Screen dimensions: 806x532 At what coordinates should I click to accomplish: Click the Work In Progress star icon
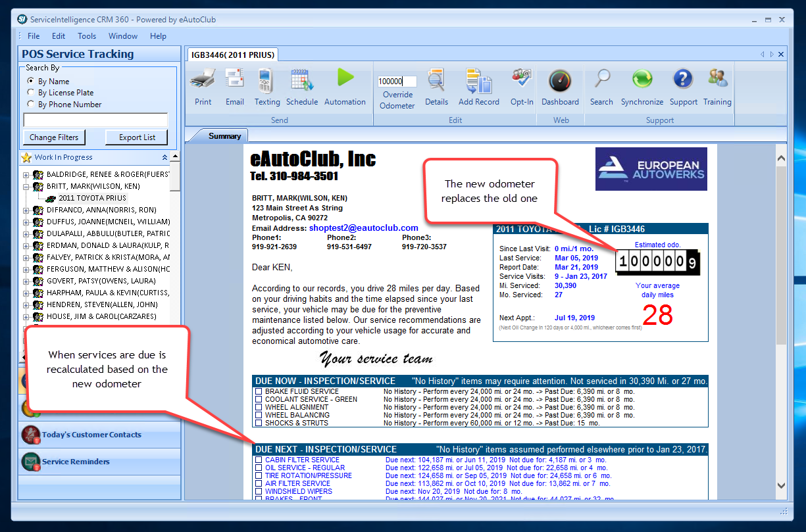pos(26,157)
